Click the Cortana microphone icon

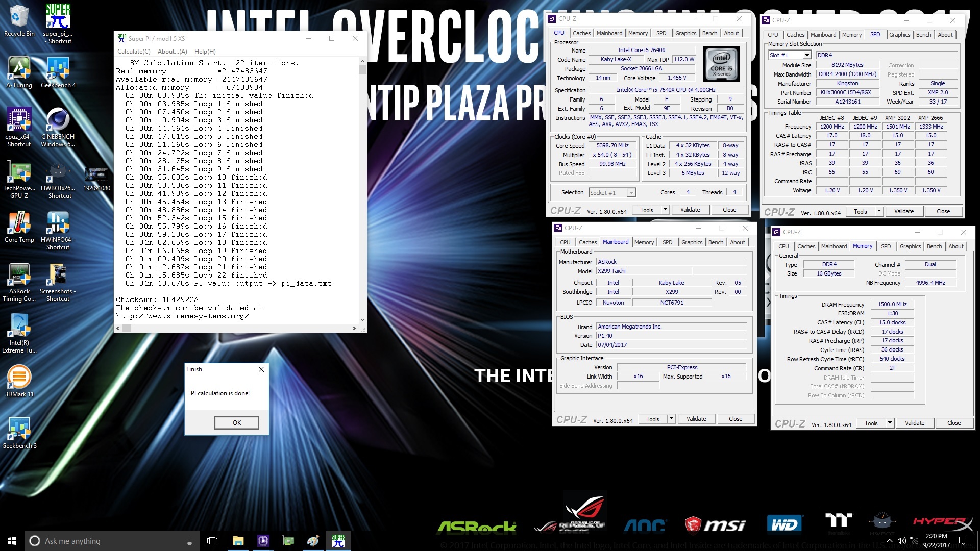[189, 541]
